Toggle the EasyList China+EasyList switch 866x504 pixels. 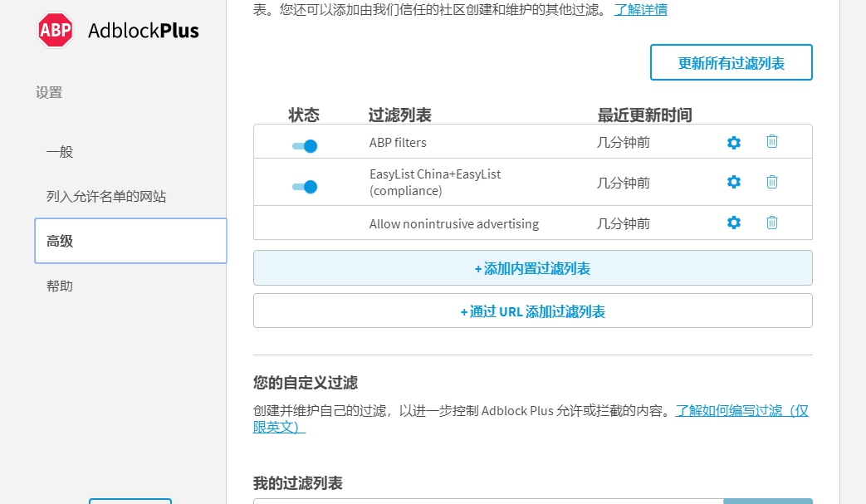[305, 187]
